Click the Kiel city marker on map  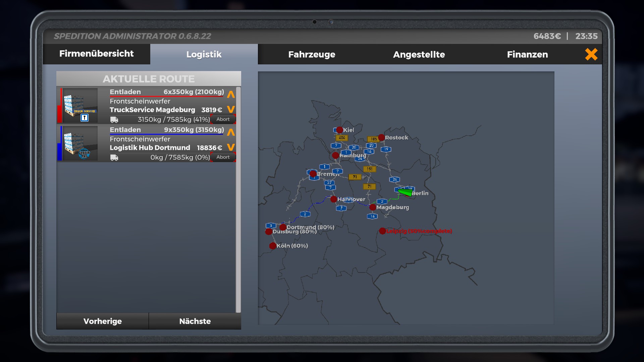click(x=339, y=130)
